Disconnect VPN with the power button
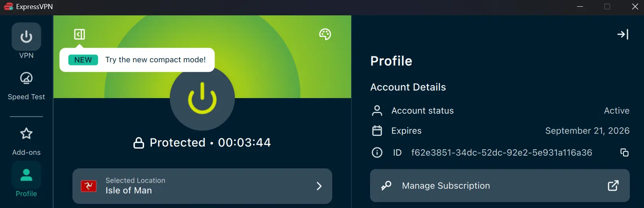Screen dimensions: 644x208 click(x=202, y=98)
